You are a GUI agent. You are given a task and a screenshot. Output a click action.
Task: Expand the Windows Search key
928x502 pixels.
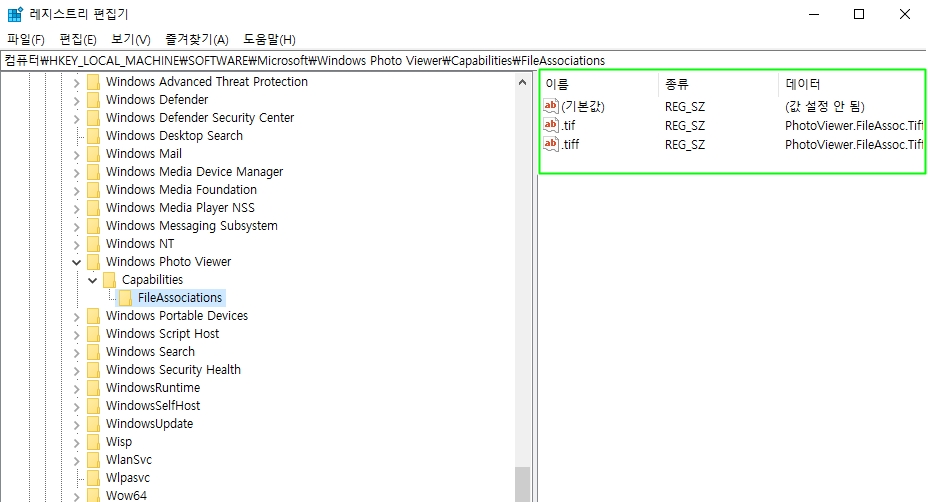pyautogui.click(x=76, y=353)
